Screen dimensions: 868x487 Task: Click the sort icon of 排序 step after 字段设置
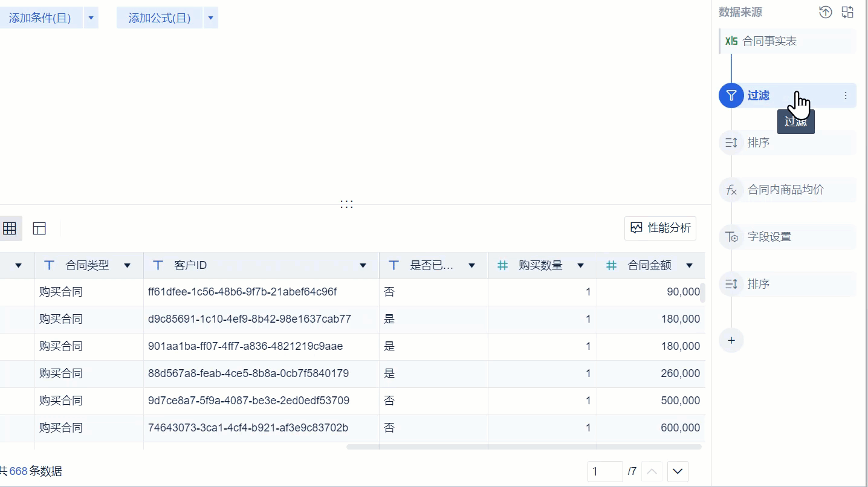[731, 284]
